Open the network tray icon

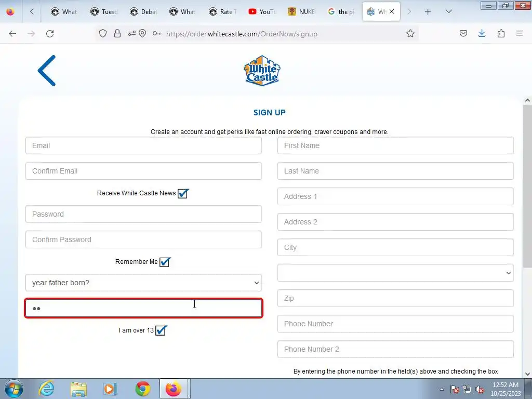pyautogui.click(x=467, y=390)
